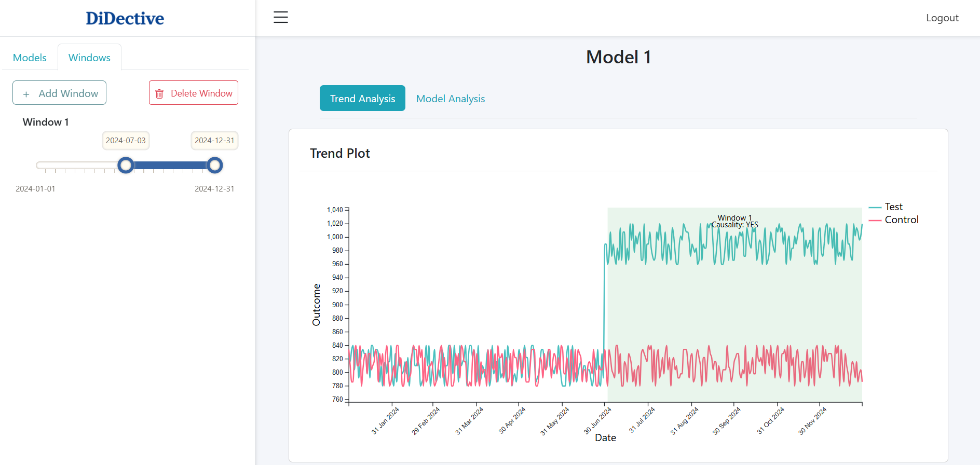Click the 1,040 y-axis value
Image resolution: width=980 pixels, height=465 pixels.
tap(335, 210)
